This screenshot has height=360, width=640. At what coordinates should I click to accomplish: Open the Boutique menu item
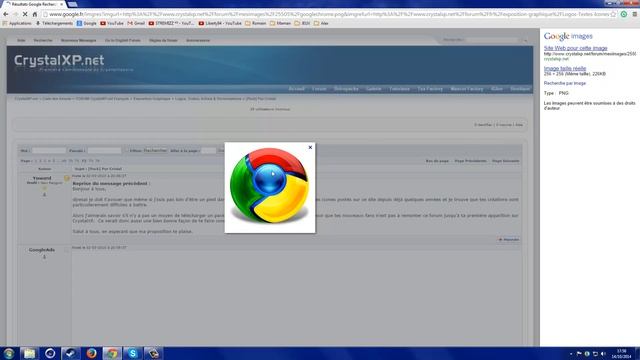tap(520, 89)
